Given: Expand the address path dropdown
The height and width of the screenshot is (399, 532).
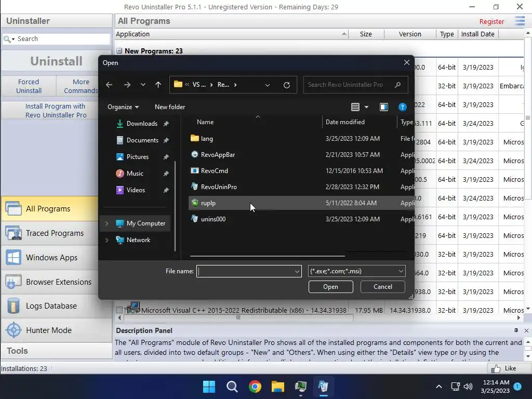Looking at the screenshot, I should [268, 85].
